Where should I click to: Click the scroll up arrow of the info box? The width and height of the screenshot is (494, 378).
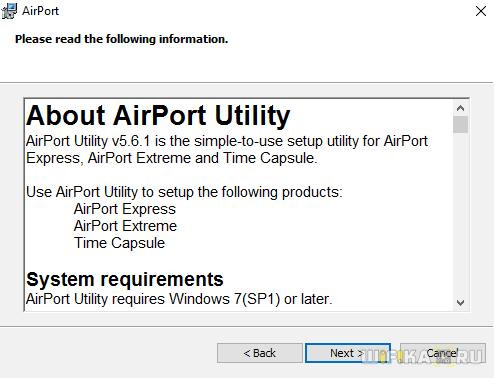pyautogui.click(x=461, y=108)
